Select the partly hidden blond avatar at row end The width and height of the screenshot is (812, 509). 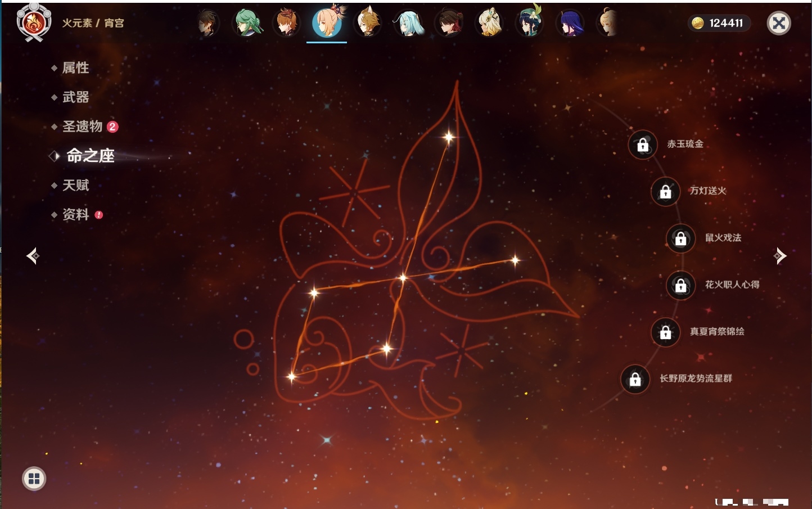point(607,23)
